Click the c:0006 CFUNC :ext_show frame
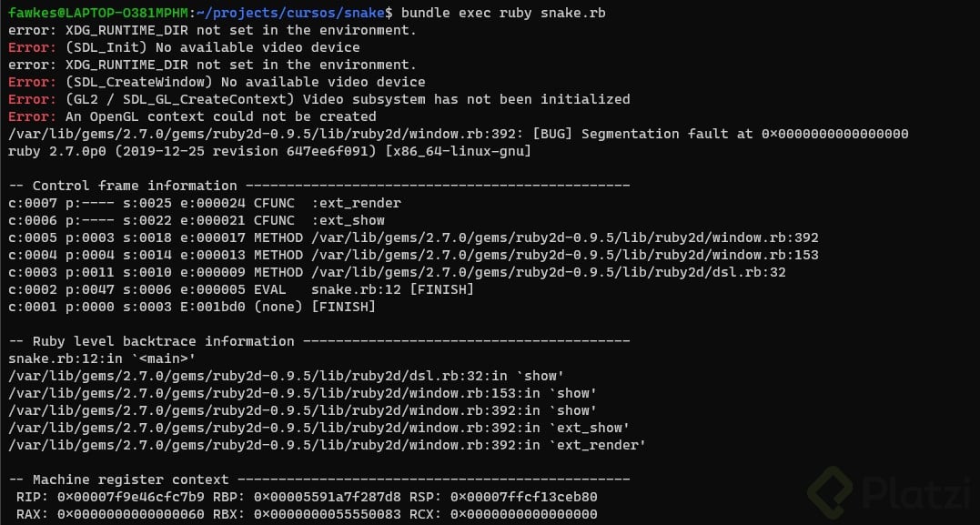Image resolution: width=980 pixels, height=525 pixels. [x=196, y=220]
